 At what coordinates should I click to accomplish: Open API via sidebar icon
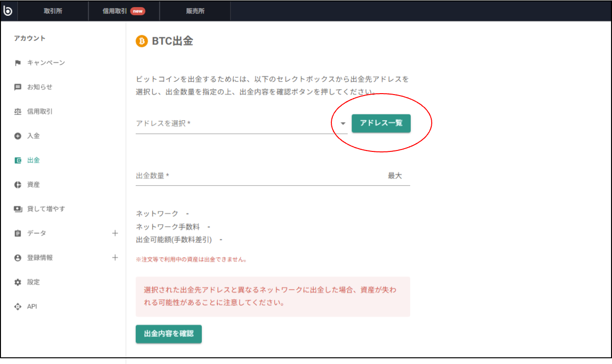point(18,306)
